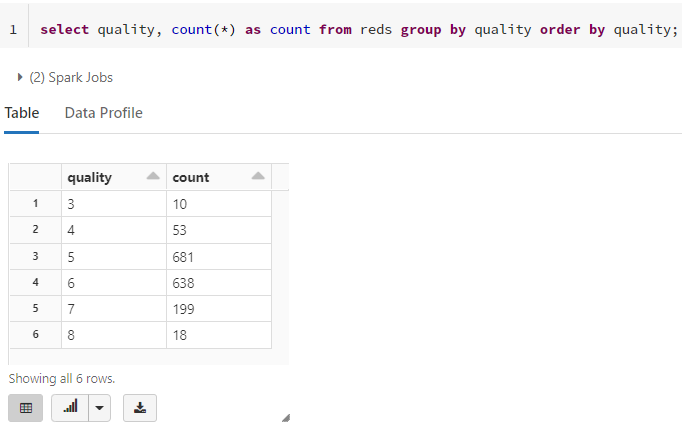Place cursor in SQL query line
Image resolution: width=682 pixels, height=427 pixels.
359,30
